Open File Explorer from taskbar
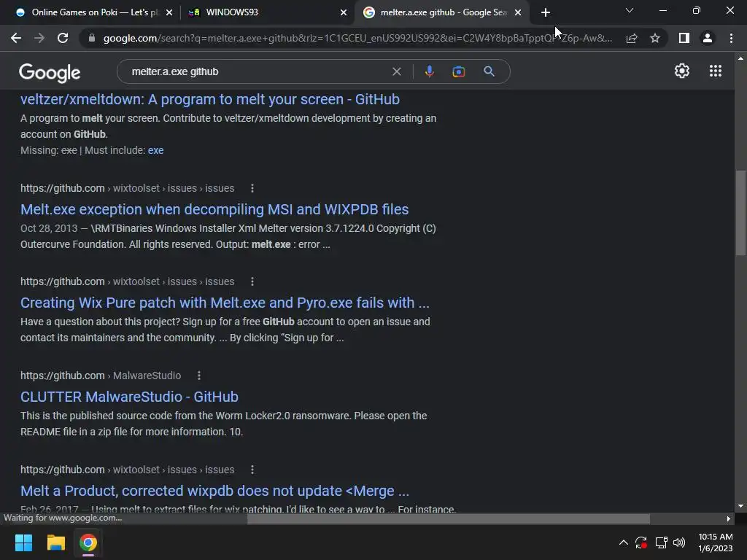This screenshot has width=747, height=560. coord(55,542)
